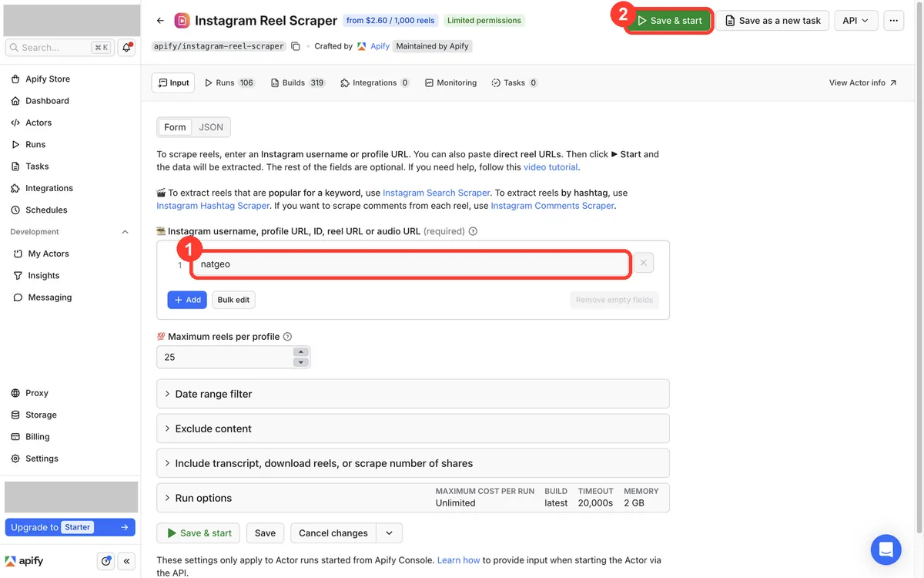Image resolution: width=924 pixels, height=578 pixels.
Task: Click the help icon beside the username field label
Action: coord(473,231)
